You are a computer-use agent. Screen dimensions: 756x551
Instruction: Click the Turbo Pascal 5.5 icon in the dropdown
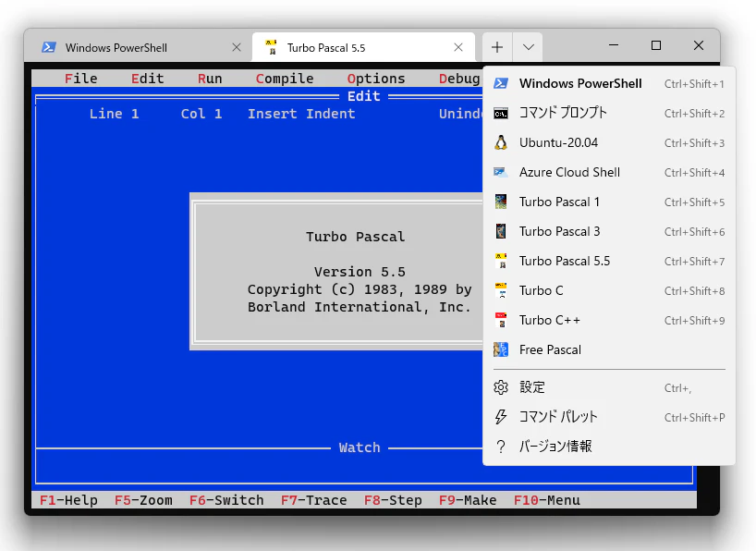pyautogui.click(x=501, y=261)
